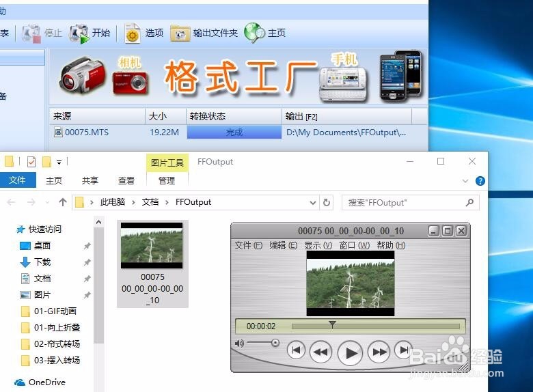Open the player's 显示(V) menu
The height and width of the screenshot is (392, 533).
[x=318, y=245]
